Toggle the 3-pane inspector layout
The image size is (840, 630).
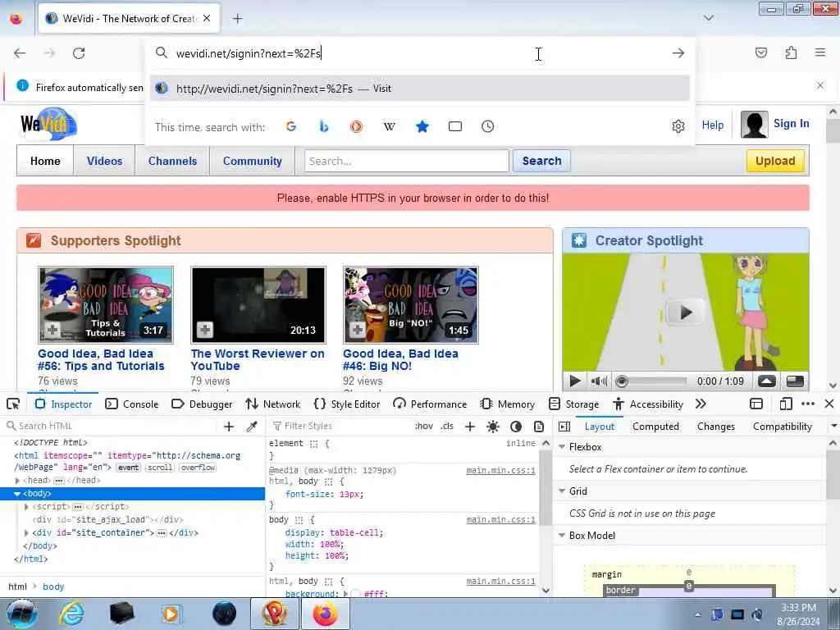tap(564, 427)
